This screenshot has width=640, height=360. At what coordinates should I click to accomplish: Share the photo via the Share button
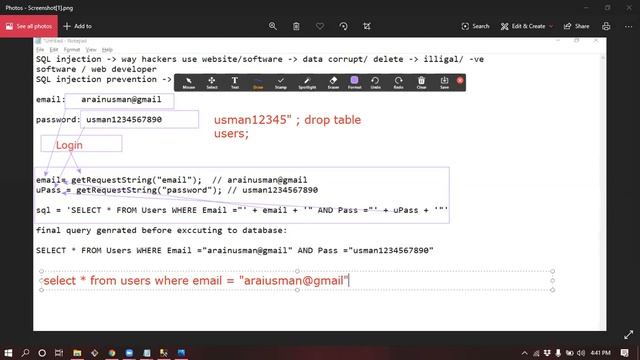tap(576, 26)
